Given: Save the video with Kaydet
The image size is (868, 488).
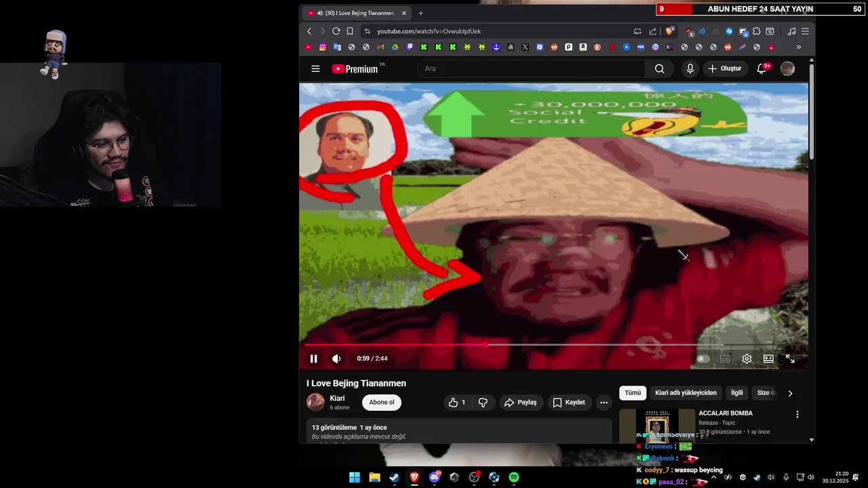Looking at the screenshot, I should coord(569,403).
